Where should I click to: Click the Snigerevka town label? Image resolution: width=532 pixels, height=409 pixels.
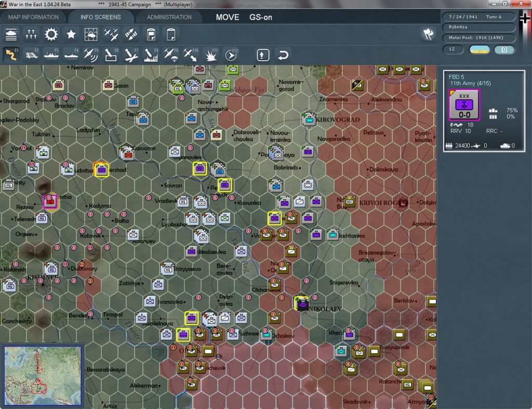344,282
